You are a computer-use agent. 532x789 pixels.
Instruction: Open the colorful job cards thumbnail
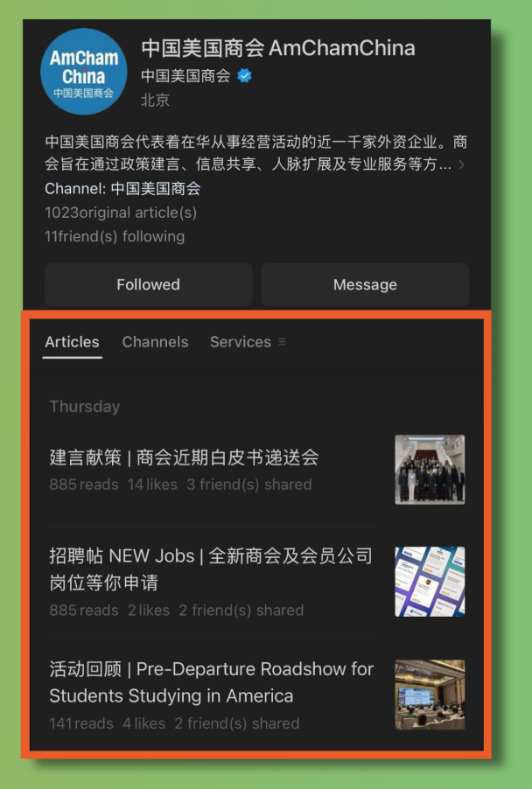(430, 582)
